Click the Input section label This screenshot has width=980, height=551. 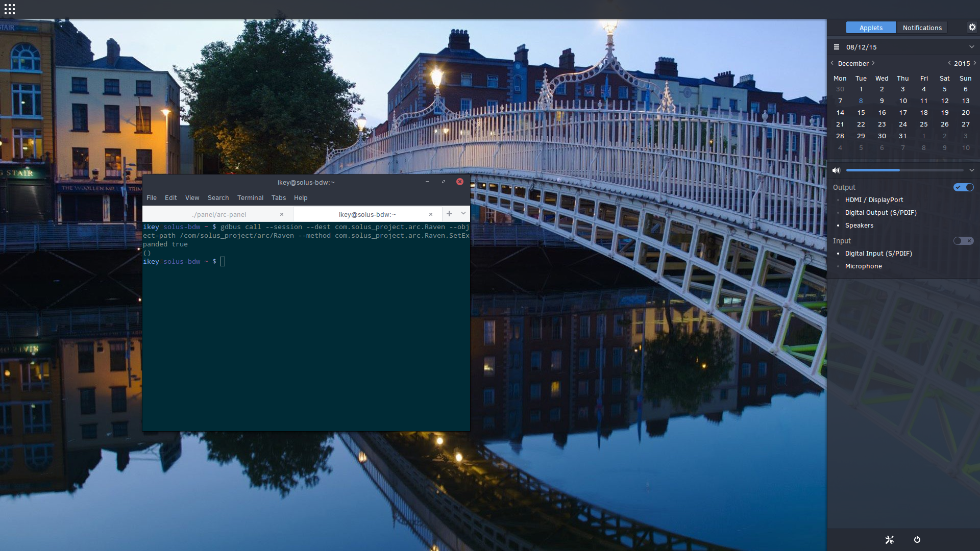click(842, 241)
